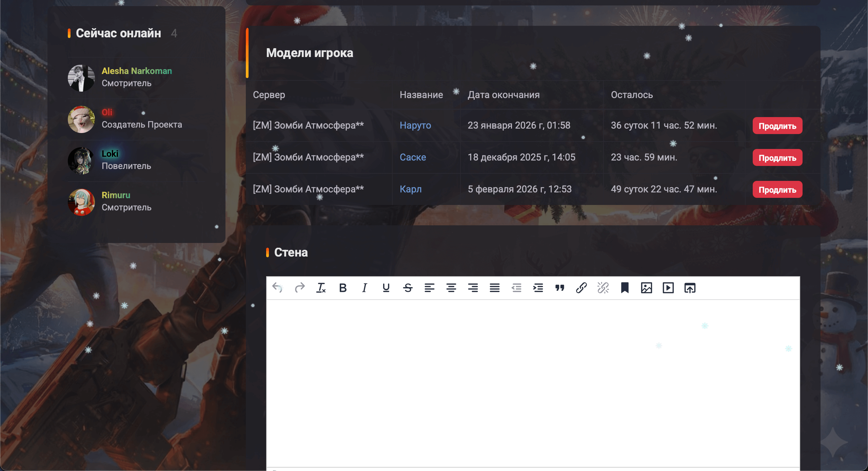Apply strikethrough formatting
Viewport: 868px width, 471px height.
pos(408,288)
